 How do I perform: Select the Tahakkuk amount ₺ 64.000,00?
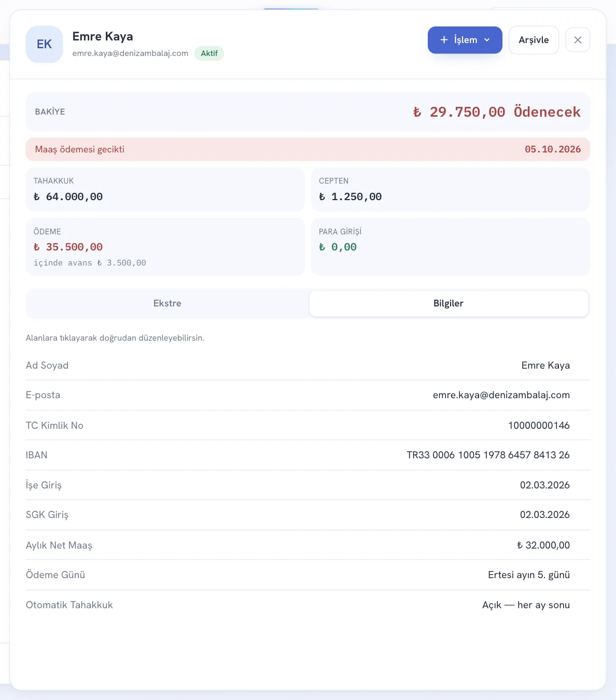(68, 197)
